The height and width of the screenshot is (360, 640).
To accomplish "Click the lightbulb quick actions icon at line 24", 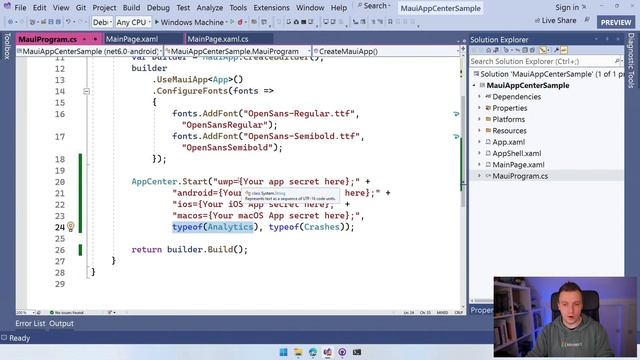I will point(71,227).
